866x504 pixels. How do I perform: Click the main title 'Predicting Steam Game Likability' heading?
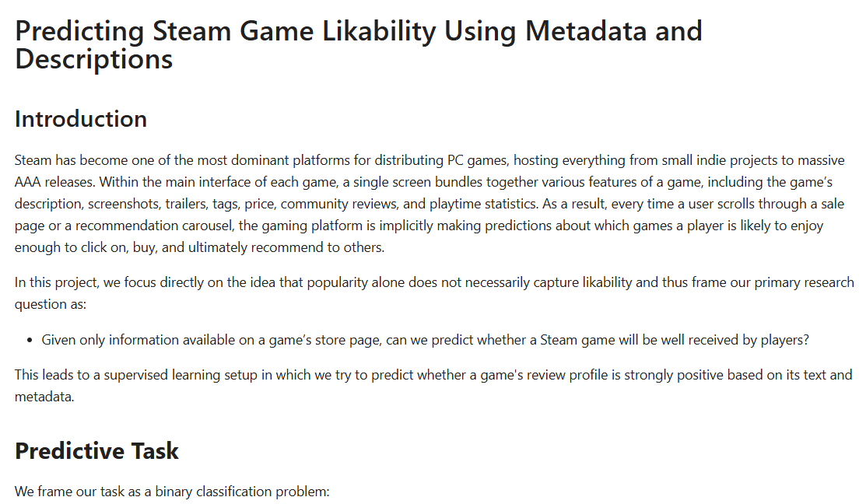(x=358, y=32)
